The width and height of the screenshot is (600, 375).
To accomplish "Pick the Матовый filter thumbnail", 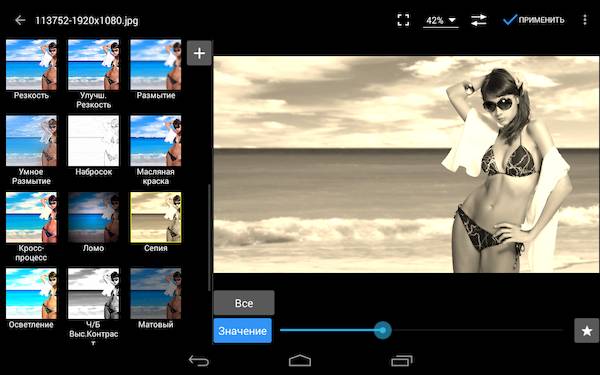I will click(x=156, y=293).
